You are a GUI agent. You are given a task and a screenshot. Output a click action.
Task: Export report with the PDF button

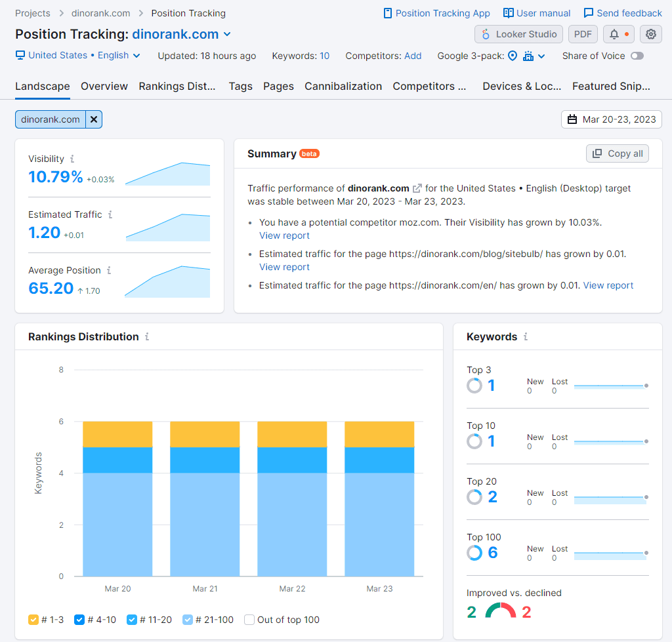tap(583, 34)
